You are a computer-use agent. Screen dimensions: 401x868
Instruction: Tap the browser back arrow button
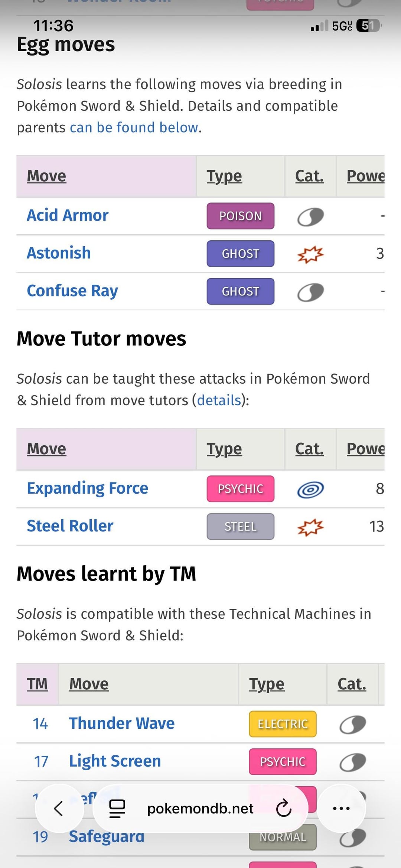[59, 808]
